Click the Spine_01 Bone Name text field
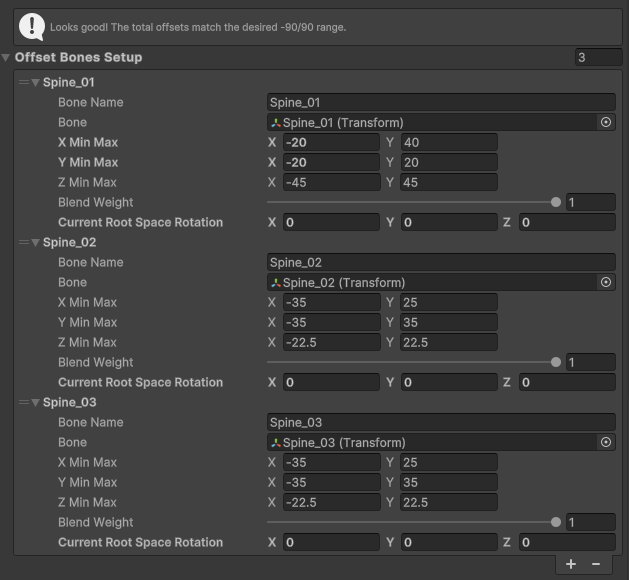Screen dimensions: 629x580 (x=441, y=102)
